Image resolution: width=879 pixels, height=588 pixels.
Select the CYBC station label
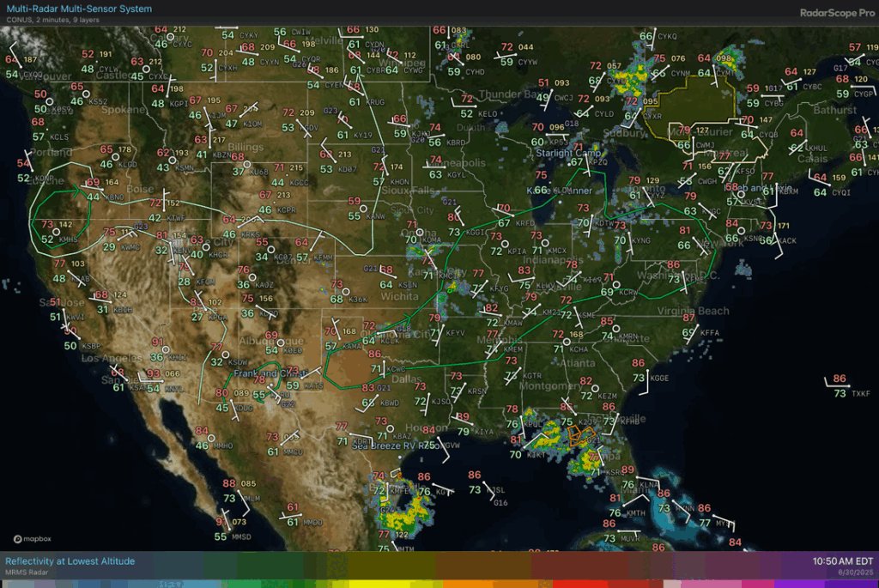(812, 87)
